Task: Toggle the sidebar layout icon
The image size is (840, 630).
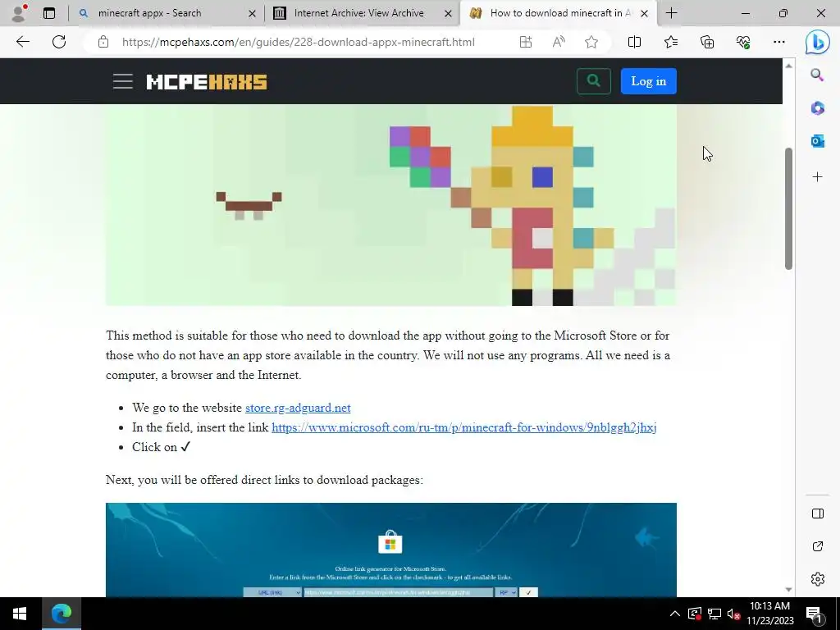Action: [x=818, y=514]
